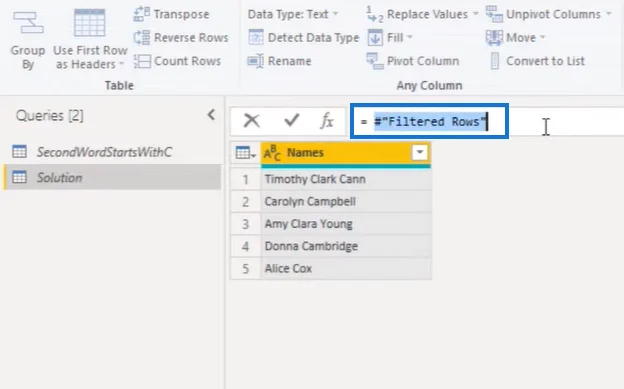
Task: Click the Move columns icon
Action: [x=494, y=37]
